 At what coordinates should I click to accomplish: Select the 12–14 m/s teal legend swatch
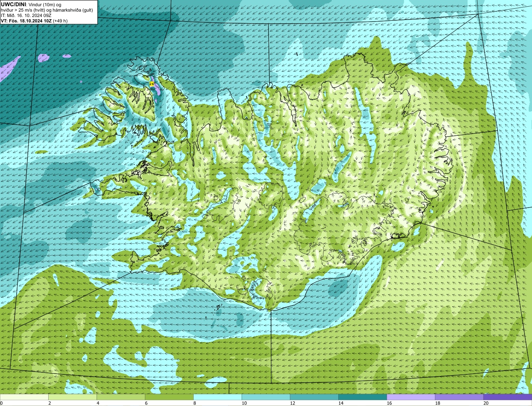pyautogui.click(x=314, y=397)
